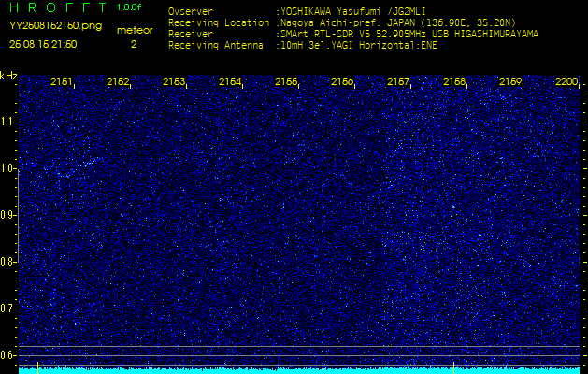Screen dimensions: 588x374
Task: Select the 10mH 3el.YAGI Horizontal:ENE text
Action: (x=358, y=46)
